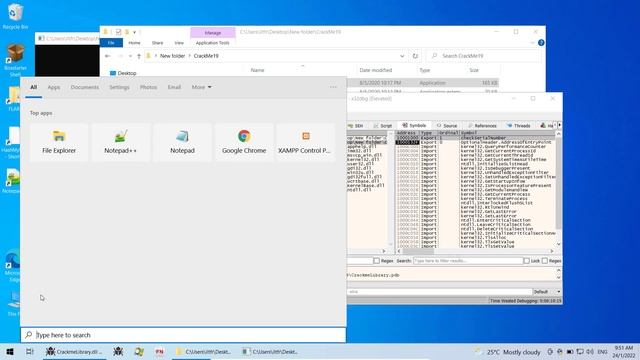Open the three-dots options in search panel
The width and height of the screenshot is (640, 360).
click(x=333, y=87)
